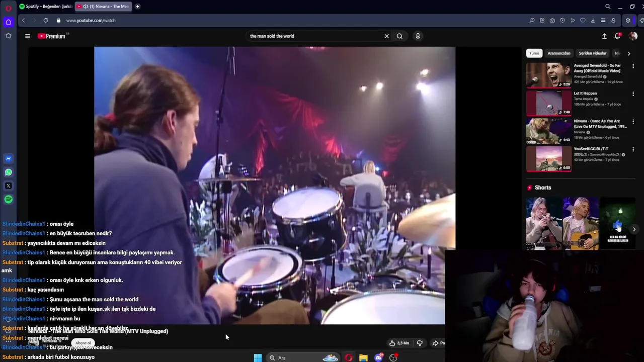Open Opera sidebar home start page
Viewport: 644px width, 362px height.
(x=9, y=22)
